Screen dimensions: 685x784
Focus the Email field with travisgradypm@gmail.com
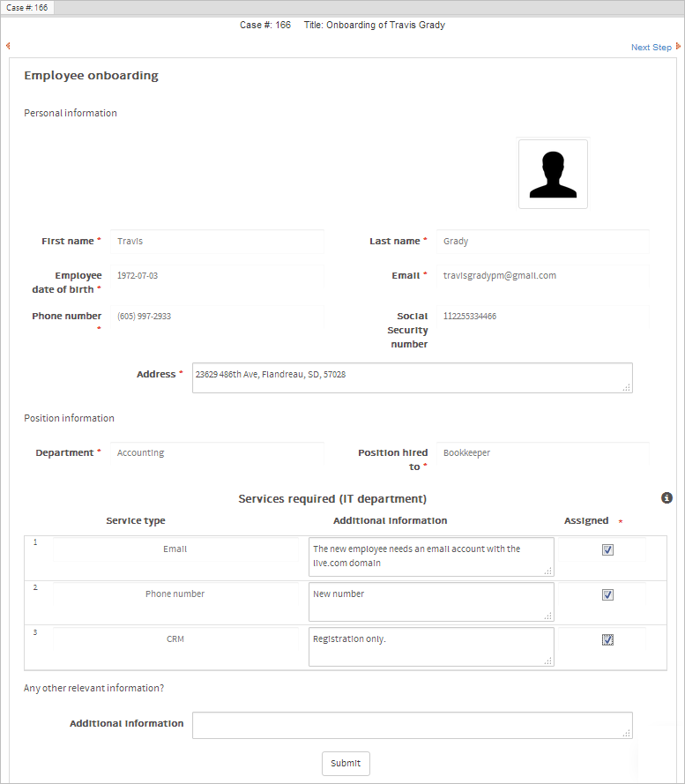(x=542, y=276)
